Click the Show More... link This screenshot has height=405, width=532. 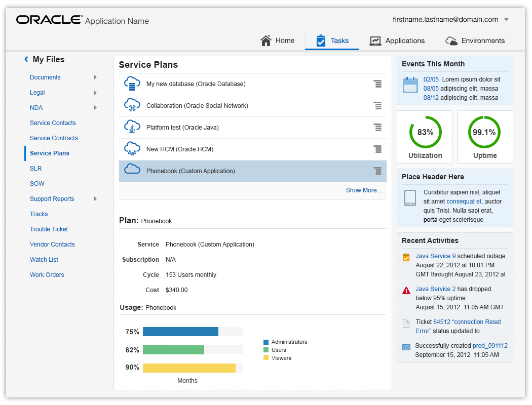coord(363,190)
